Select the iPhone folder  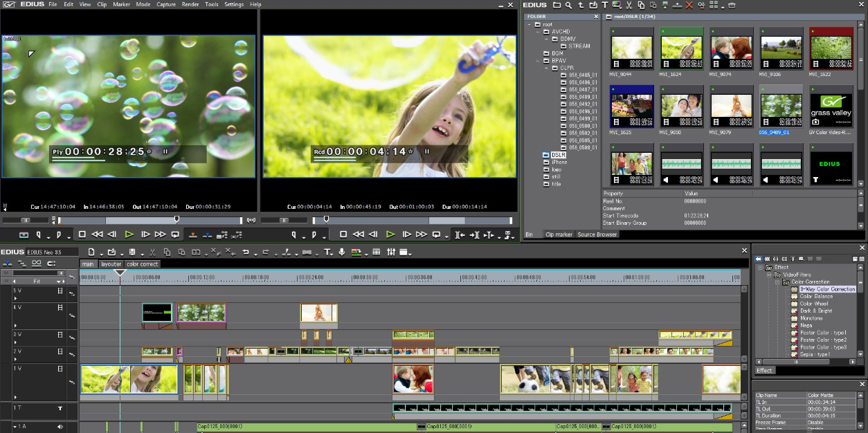point(559,162)
